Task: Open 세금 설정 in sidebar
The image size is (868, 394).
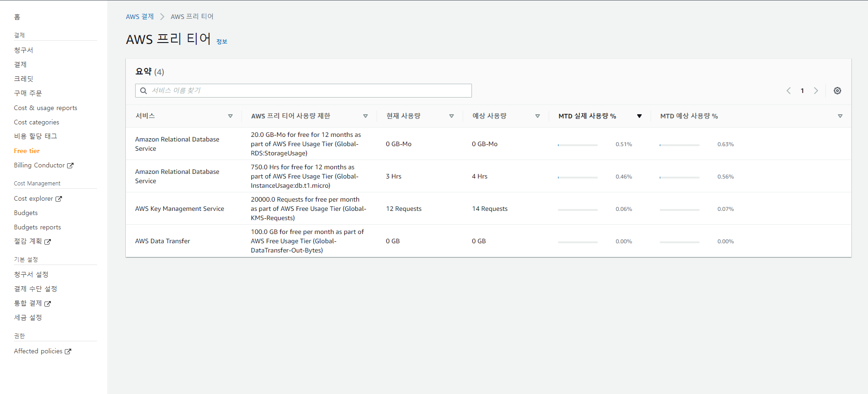Action: click(28, 317)
